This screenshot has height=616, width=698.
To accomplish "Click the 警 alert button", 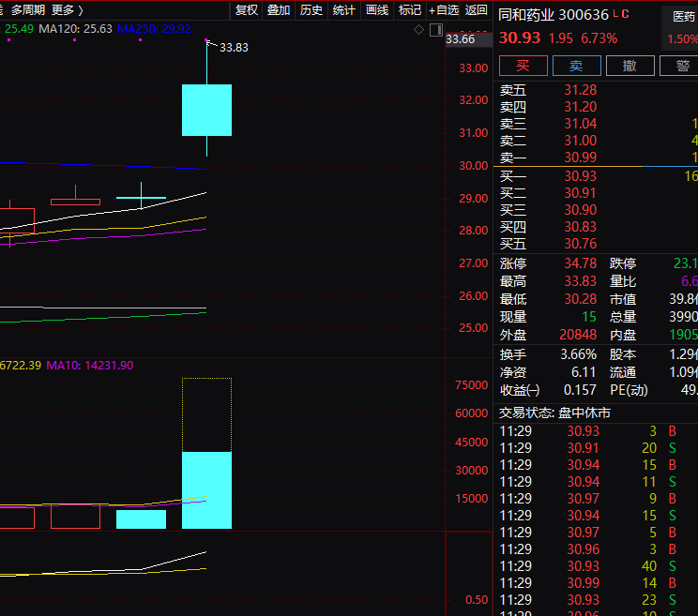I will tap(681, 66).
